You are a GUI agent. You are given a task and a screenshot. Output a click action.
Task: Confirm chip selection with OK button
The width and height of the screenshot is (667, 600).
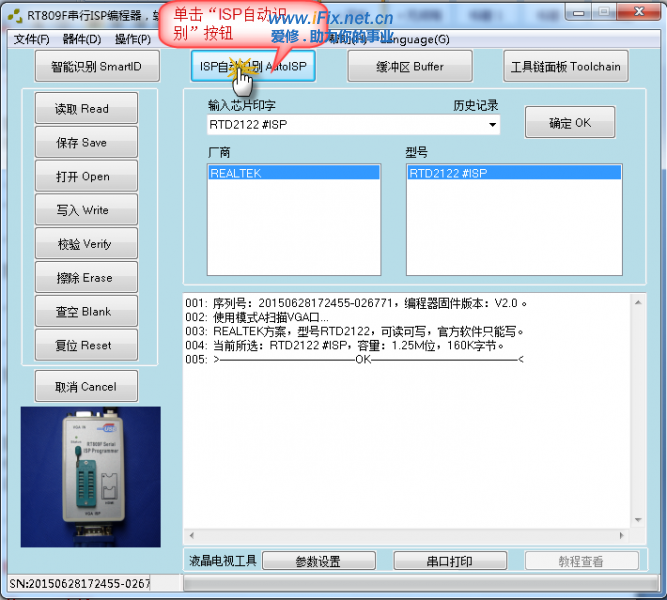569,123
